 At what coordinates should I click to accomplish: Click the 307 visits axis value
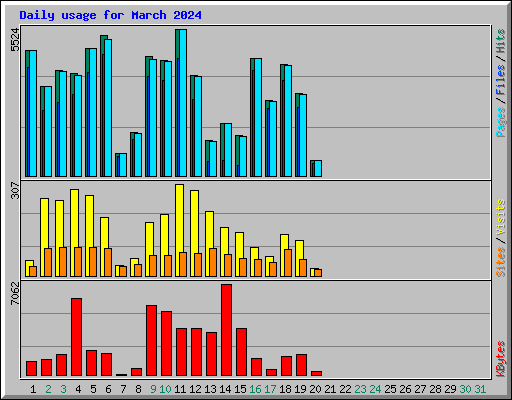[x=16, y=190]
